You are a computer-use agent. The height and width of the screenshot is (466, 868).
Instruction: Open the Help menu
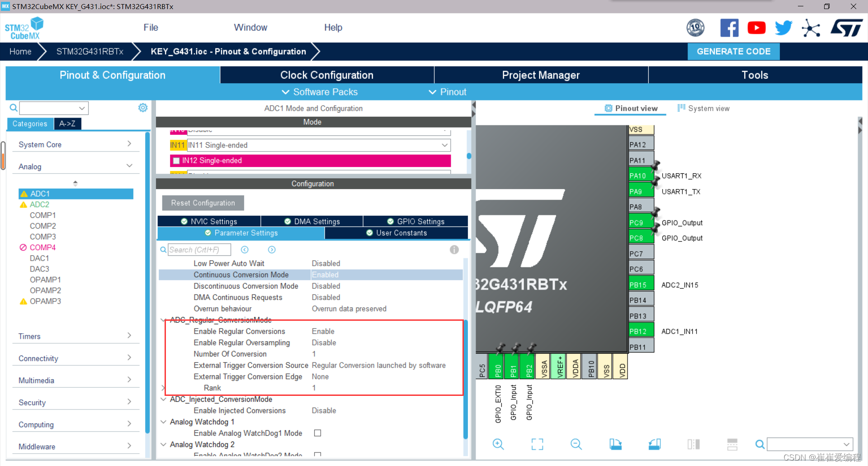tap(333, 28)
